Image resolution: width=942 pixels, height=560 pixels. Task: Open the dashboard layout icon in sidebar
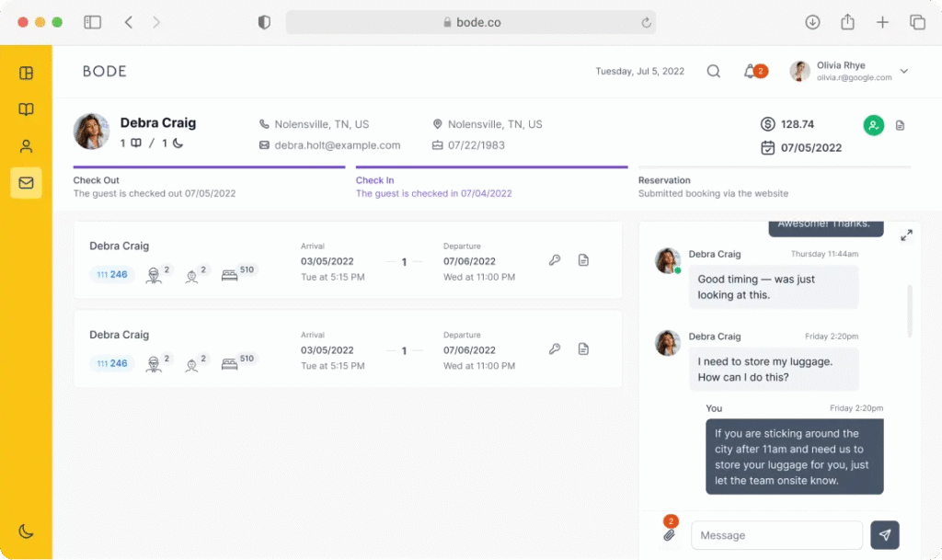click(26, 74)
